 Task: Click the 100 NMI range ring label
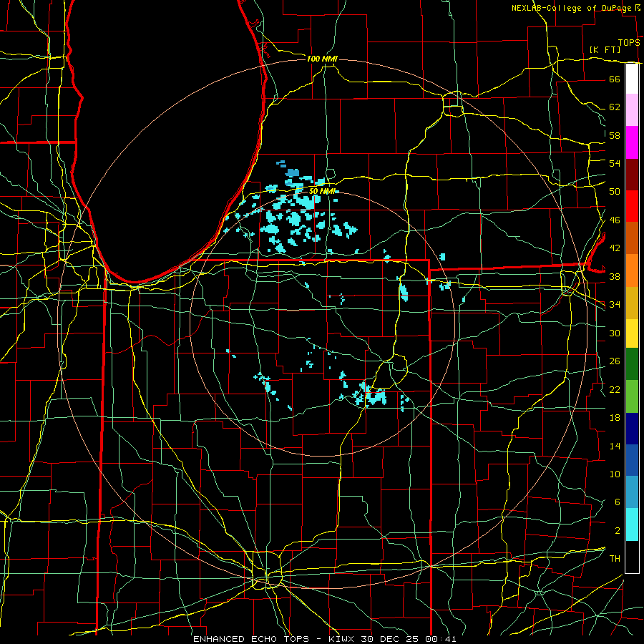(x=322, y=59)
